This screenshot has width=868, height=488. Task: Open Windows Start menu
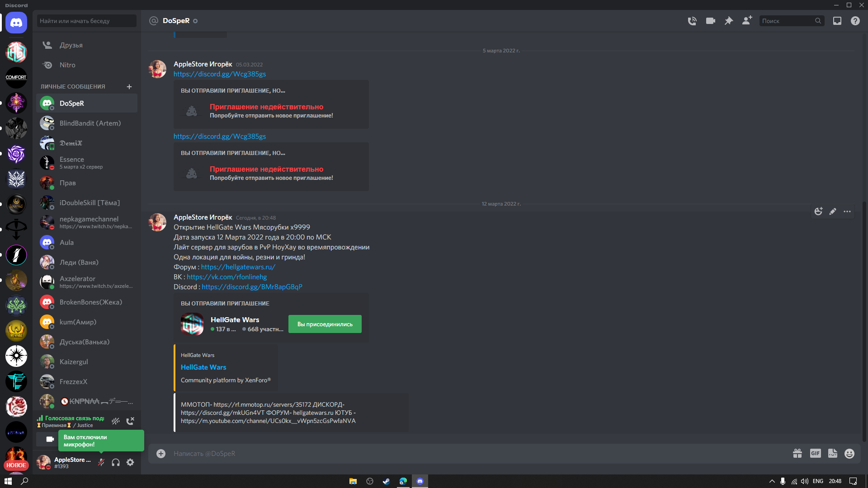click(x=8, y=481)
